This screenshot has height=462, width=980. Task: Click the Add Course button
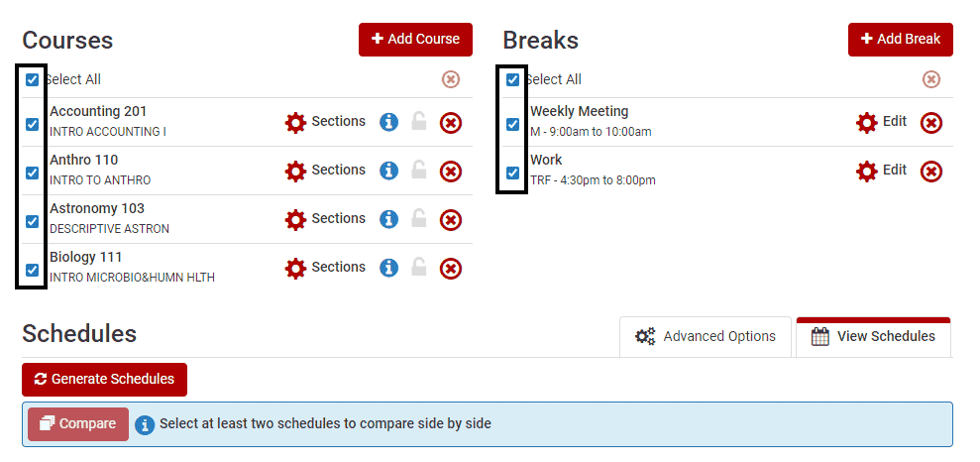(x=415, y=40)
